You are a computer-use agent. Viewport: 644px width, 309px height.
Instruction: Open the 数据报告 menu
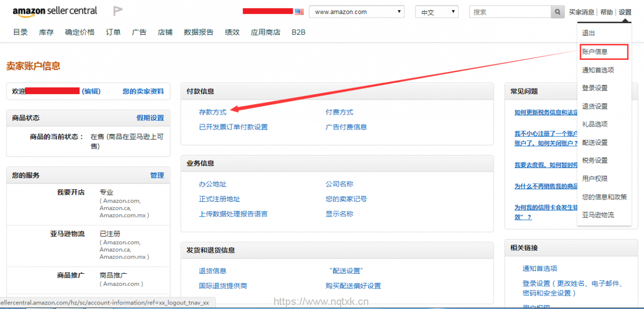click(199, 32)
